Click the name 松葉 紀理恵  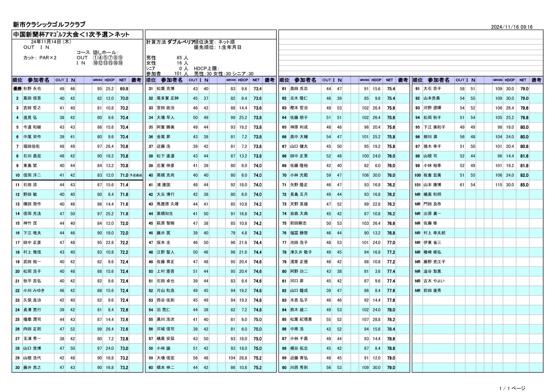(301, 320)
